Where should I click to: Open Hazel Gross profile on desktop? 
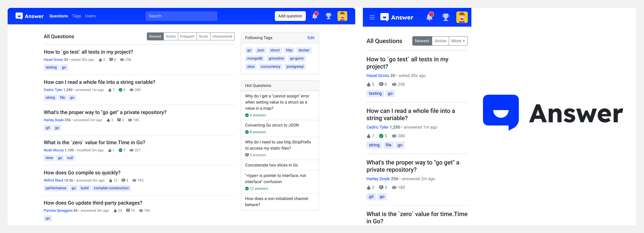[53, 60]
